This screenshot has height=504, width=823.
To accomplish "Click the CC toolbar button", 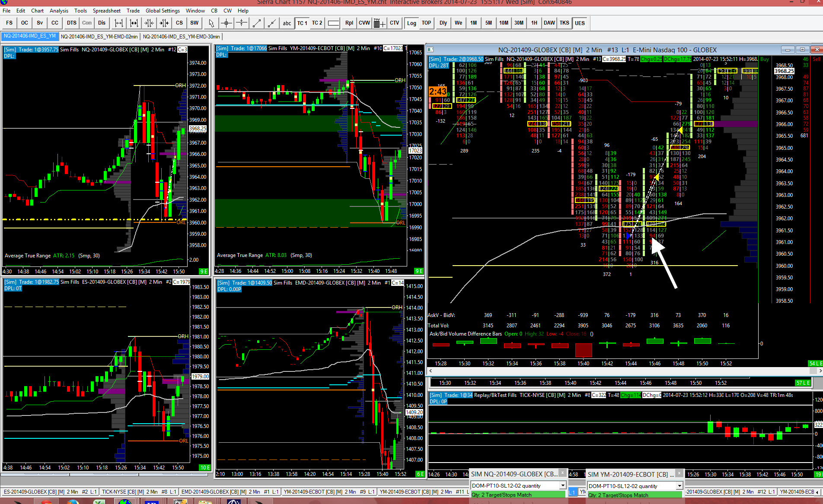I will click(x=55, y=23).
